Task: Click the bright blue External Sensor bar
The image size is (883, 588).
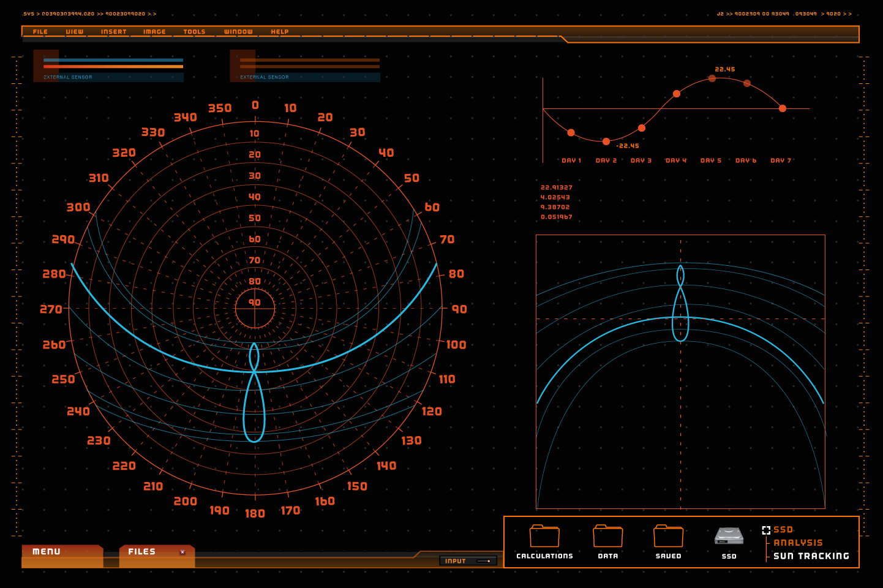Action: click(x=113, y=60)
